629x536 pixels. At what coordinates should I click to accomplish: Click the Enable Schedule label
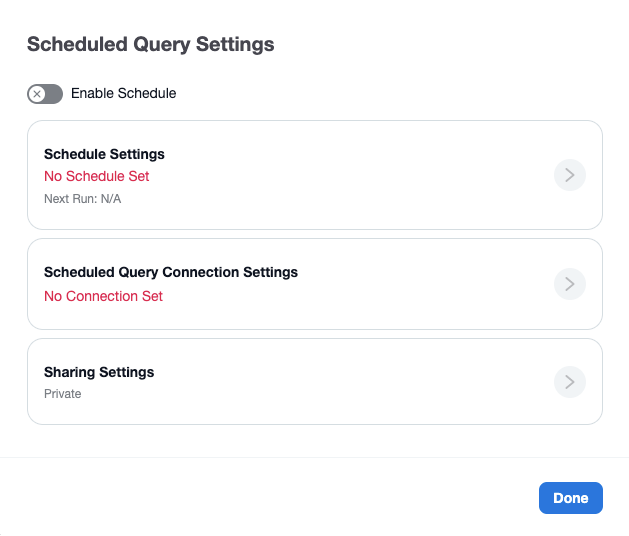click(x=124, y=93)
